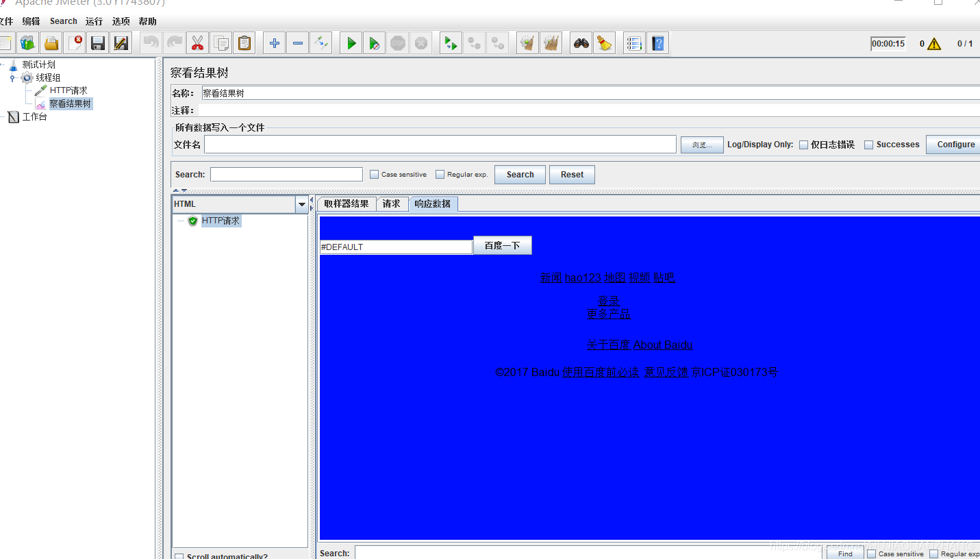The image size is (980, 559).
Task: Open the 运行 menu
Action: coord(94,21)
